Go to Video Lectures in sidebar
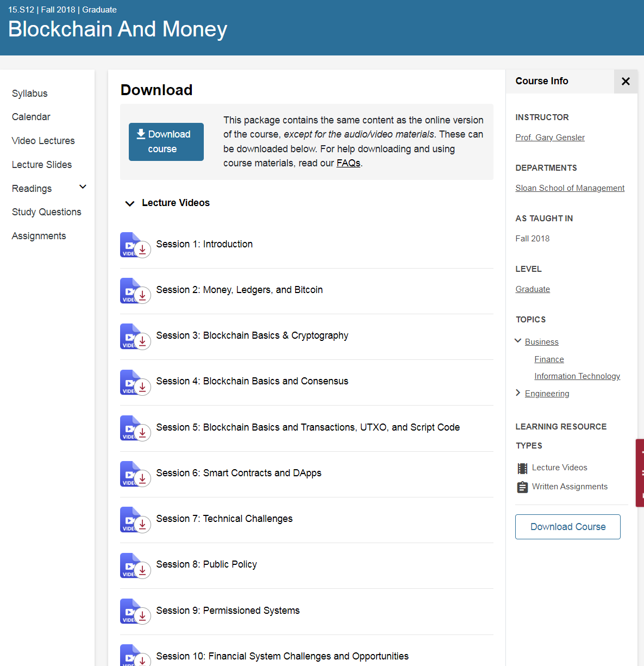 (x=43, y=141)
